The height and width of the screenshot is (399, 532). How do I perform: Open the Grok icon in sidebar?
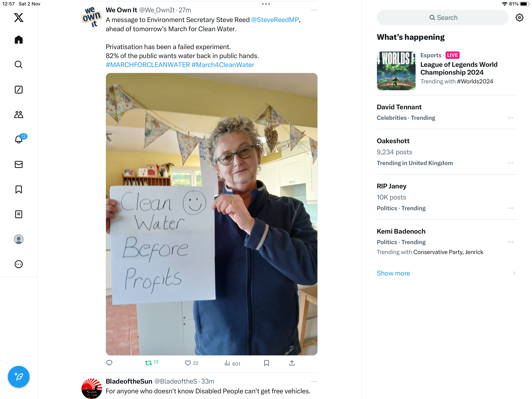click(18, 90)
